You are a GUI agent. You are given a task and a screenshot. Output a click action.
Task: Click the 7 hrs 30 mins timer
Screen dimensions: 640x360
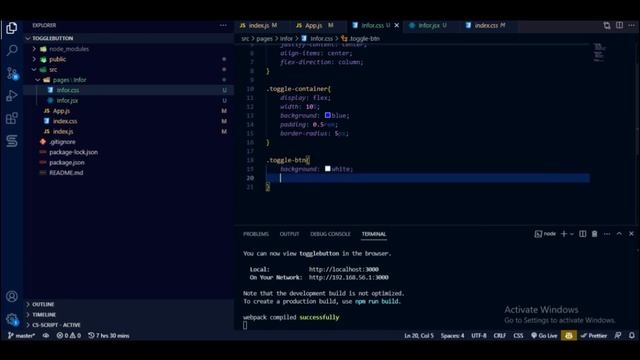coord(109,336)
